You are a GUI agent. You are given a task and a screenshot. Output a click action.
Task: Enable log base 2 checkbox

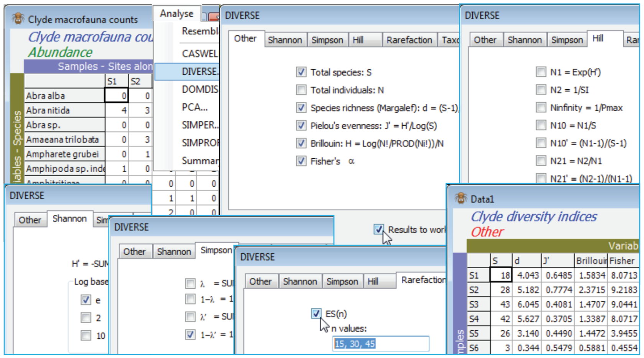pyautogui.click(x=86, y=318)
